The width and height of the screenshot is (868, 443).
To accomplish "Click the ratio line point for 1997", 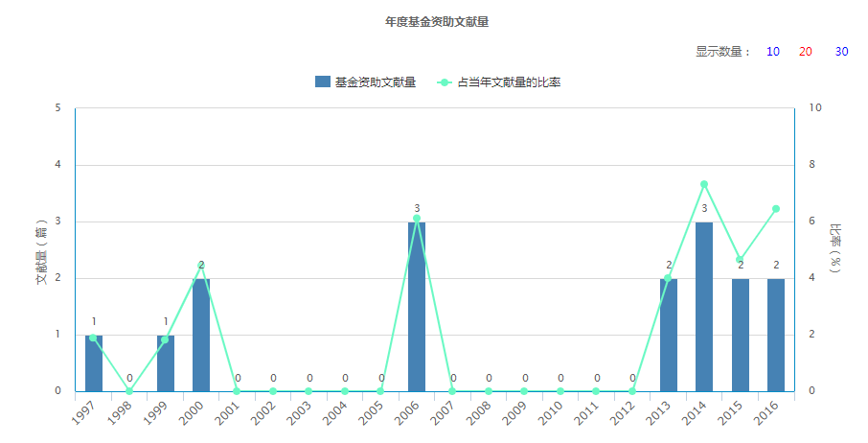I will [x=93, y=338].
